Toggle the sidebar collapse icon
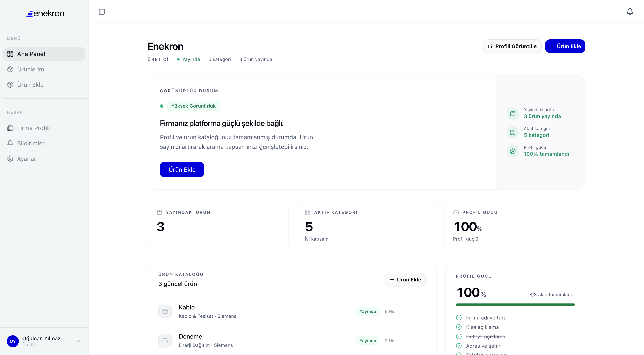Screen dimensions: 644x355 (x=102, y=12)
